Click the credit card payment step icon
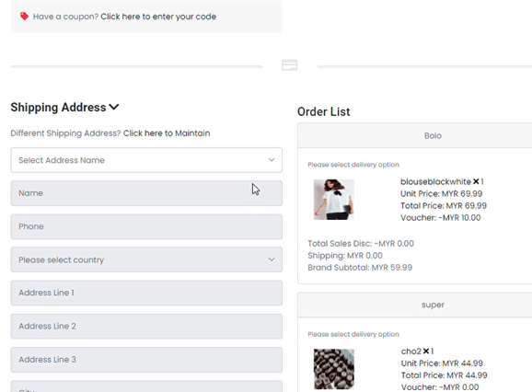 coord(289,64)
